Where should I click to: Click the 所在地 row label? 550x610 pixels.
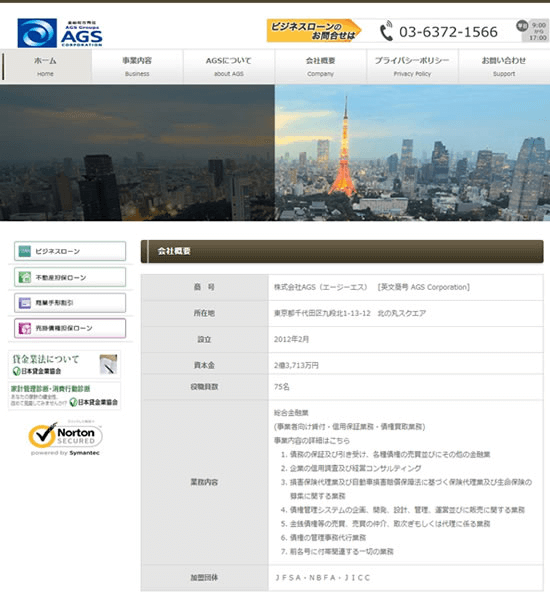[204, 313]
